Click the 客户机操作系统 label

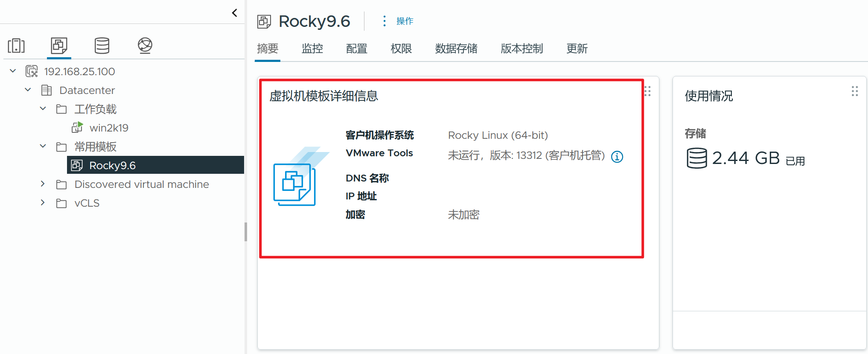pos(379,135)
